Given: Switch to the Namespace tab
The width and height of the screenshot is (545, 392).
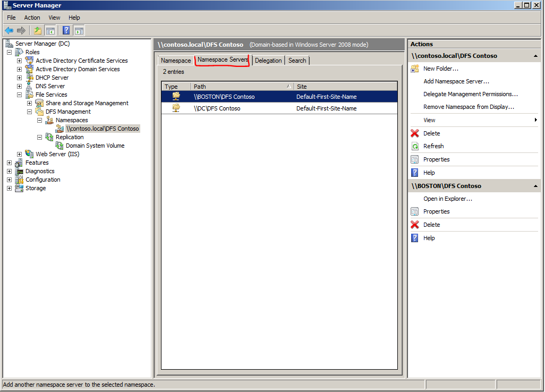Looking at the screenshot, I should point(175,61).
